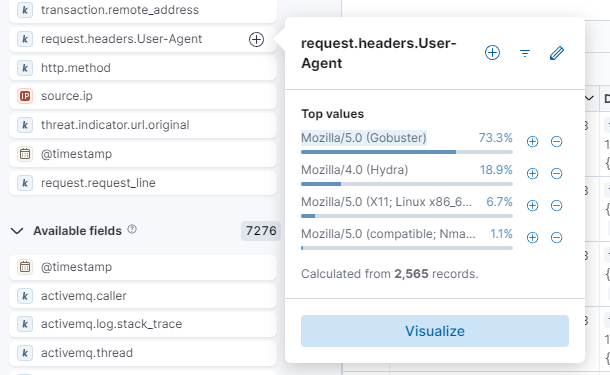Filter out Mozilla/5.0 (Gobuster) value

coord(556,142)
